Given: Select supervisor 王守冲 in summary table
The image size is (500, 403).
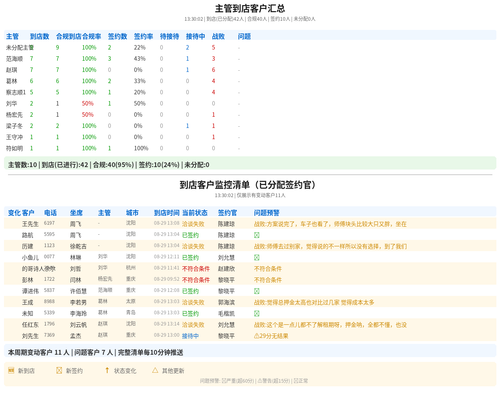Looking at the screenshot, I should click(14, 137).
